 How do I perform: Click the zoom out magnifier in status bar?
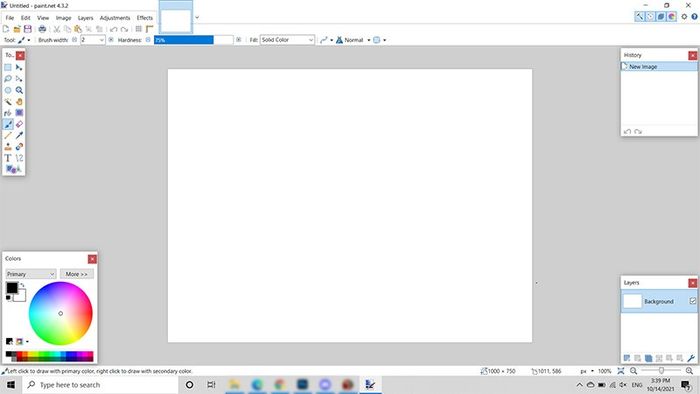[x=633, y=371]
